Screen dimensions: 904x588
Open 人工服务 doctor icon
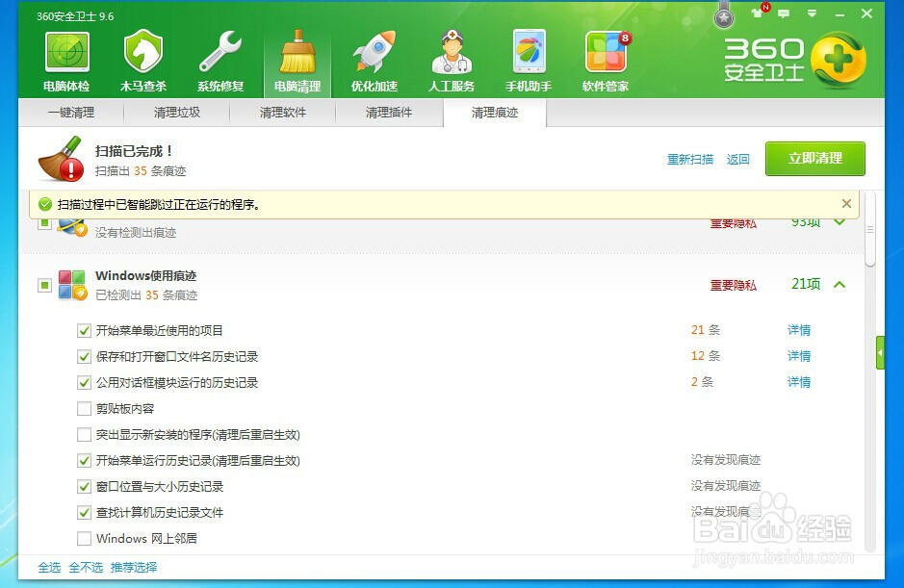tap(452, 52)
